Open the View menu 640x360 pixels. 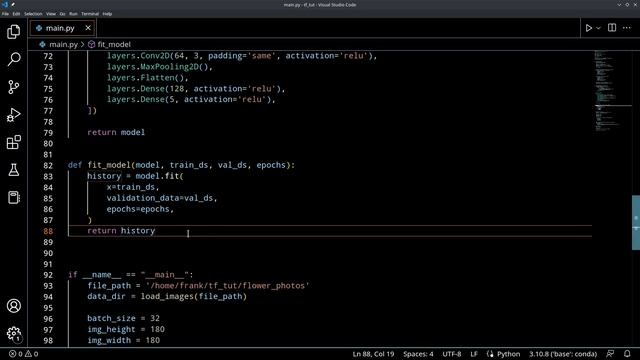[x=51, y=13]
